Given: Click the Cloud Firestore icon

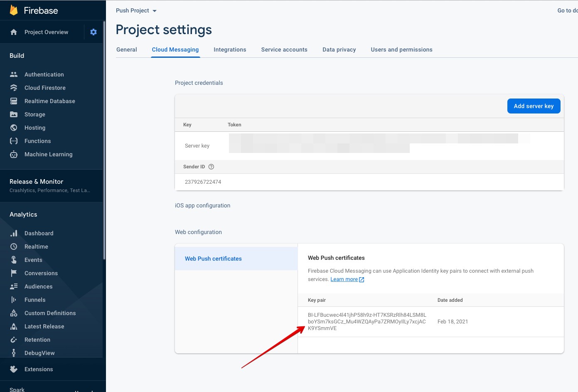Looking at the screenshot, I should [x=14, y=88].
